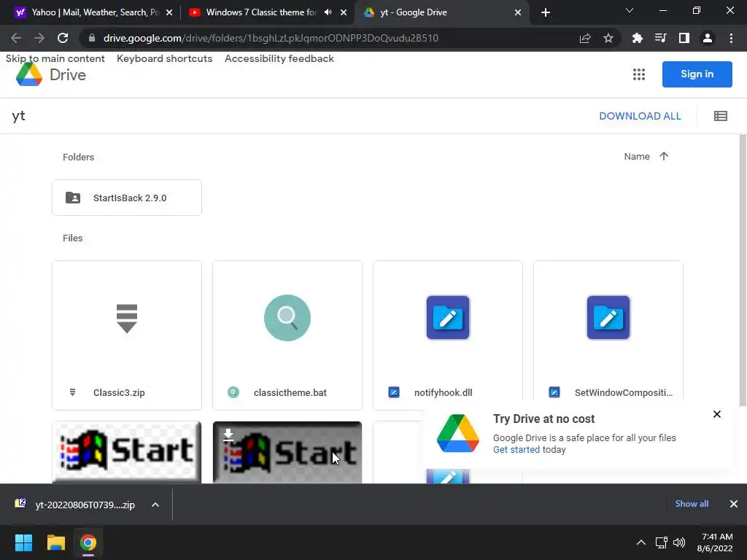Click the Files section heading
This screenshot has height=560, width=747.
pos(72,238)
